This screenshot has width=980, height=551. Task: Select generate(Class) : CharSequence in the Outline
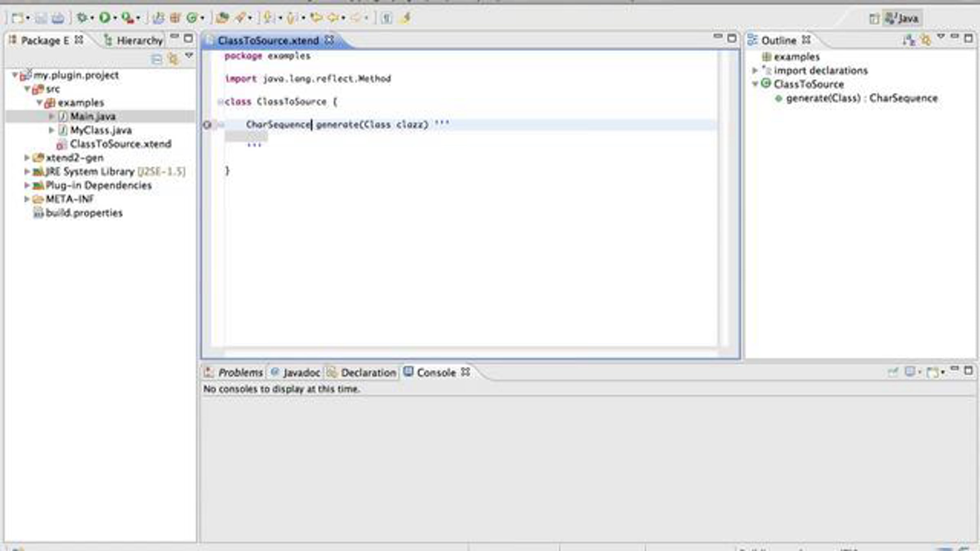[862, 98]
